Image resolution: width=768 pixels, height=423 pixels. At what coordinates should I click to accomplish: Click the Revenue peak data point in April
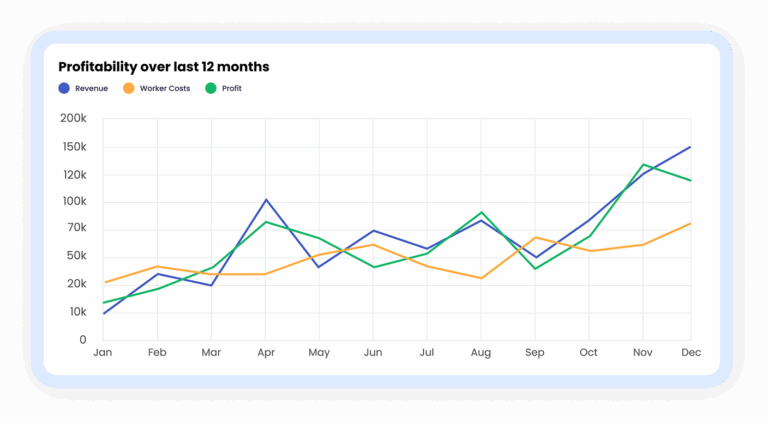click(265, 200)
